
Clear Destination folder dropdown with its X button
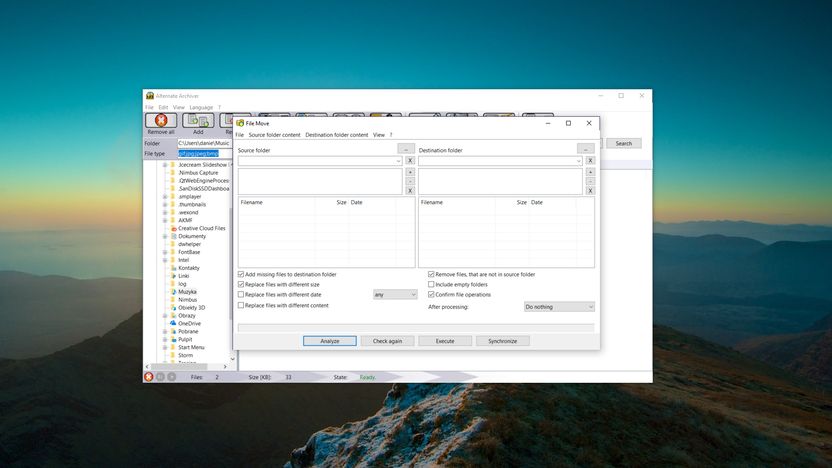pos(590,160)
